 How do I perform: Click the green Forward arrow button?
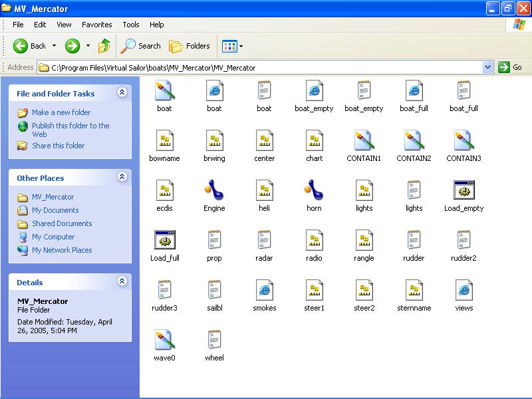click(x=72, y=46)
